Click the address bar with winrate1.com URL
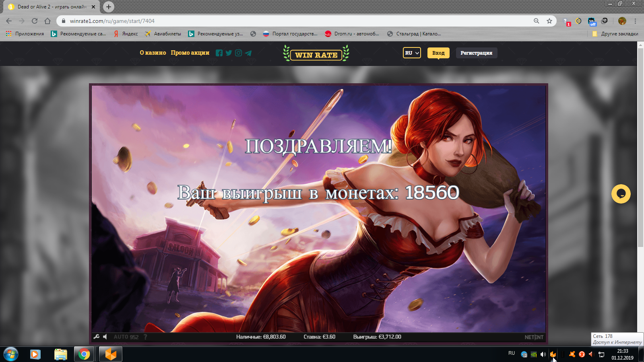644x362 pixels. pyautogui.click(x=298, y=21)
